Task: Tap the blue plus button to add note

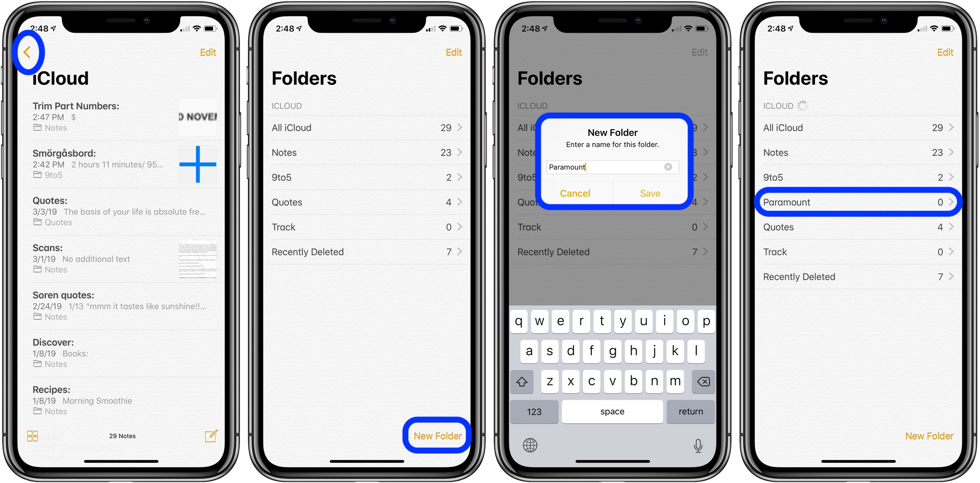Action: [x=198, y=165]
